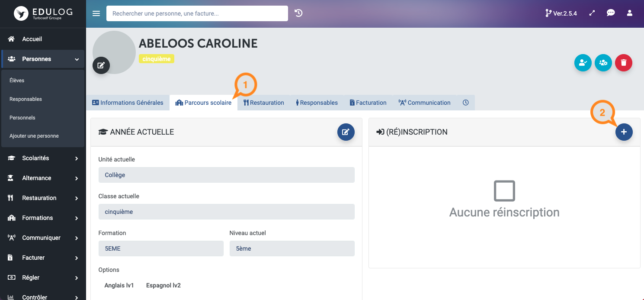
Task: Click Accueil label in sidebar
Action: click(32, 39)
